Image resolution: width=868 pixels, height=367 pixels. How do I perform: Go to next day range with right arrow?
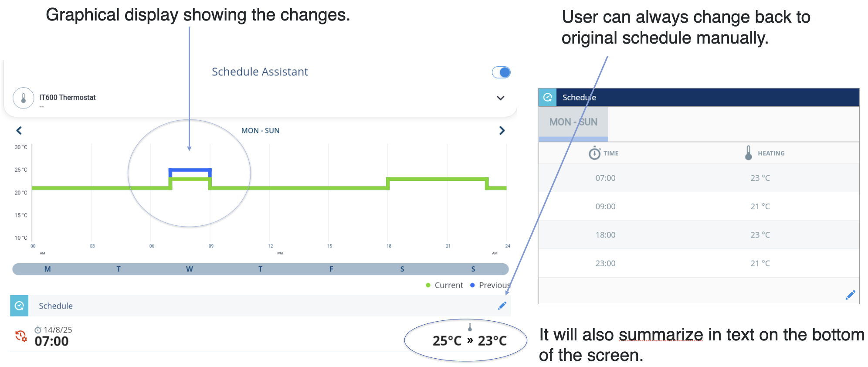pyautogui.click(x=502, y=130)
